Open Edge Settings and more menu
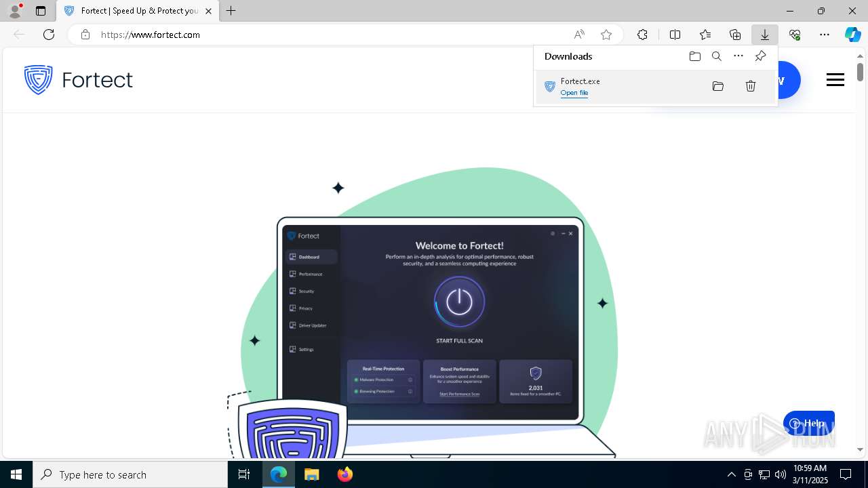The image size is (868, 488). (x=825, y=35)
